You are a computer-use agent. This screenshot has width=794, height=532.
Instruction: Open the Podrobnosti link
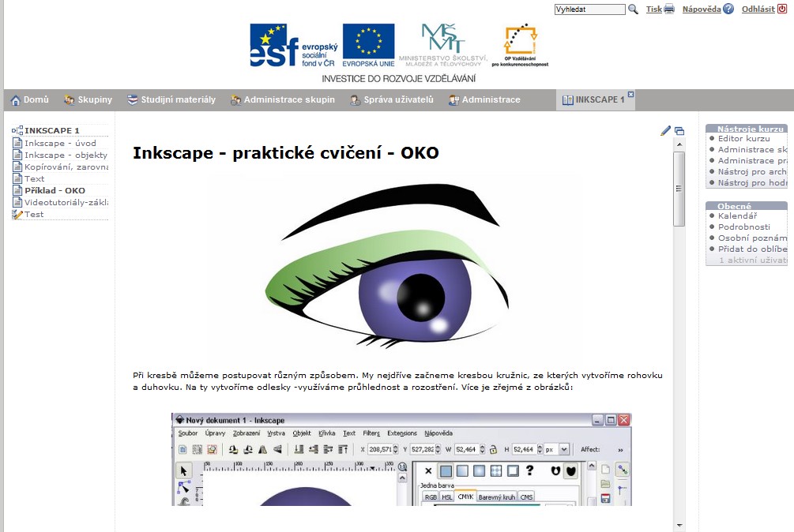click(744, 227)
